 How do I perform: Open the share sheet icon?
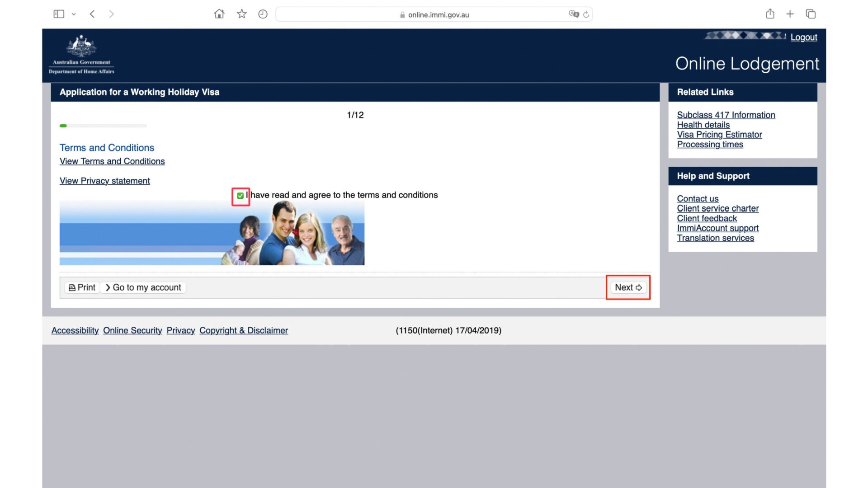[x=770, y=14]
